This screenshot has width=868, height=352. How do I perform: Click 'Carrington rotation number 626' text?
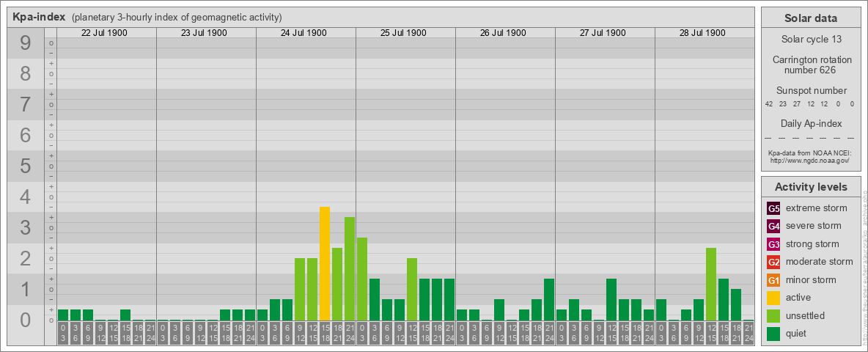click(x=811, y=65)
